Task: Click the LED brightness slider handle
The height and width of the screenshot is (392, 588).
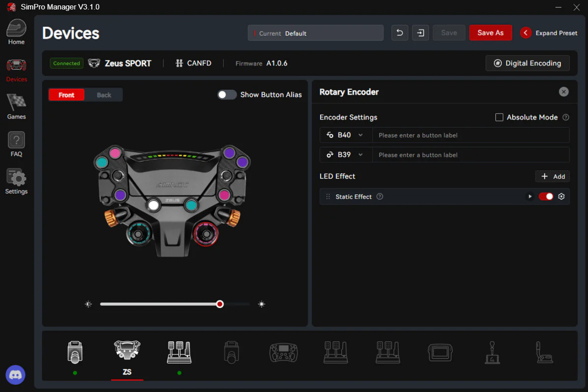Action: click(x=220, y=304)
